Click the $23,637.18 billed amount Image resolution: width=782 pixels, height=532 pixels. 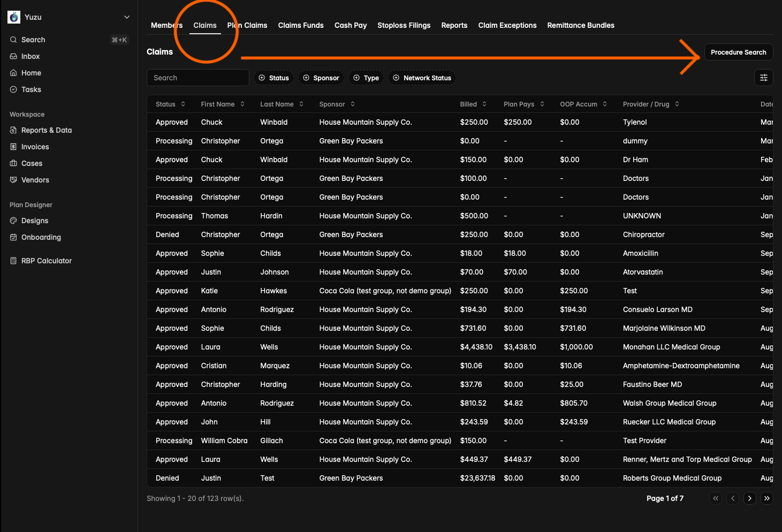pos(477,478)
